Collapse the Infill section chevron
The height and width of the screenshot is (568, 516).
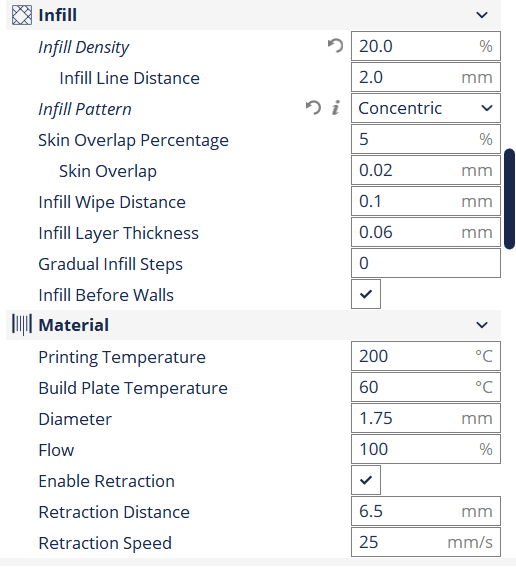tap(482, 15)
